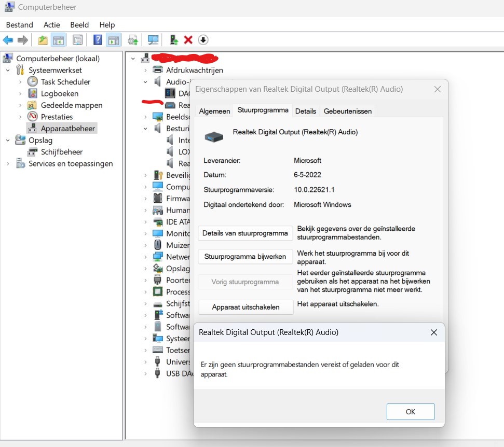Click the Toetsenborden keyboard icon
504x447 pixels.
(157, 350)
